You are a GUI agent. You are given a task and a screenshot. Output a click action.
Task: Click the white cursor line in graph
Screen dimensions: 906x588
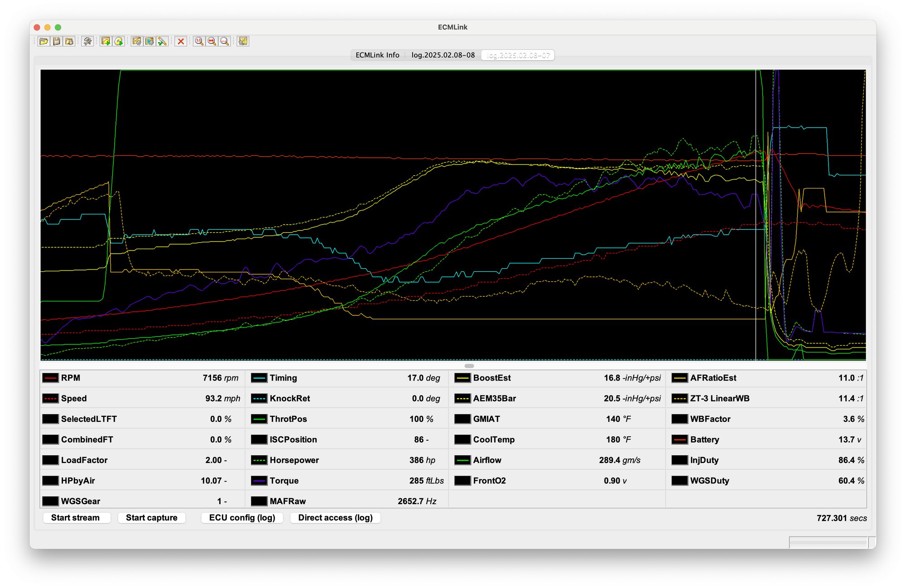click(x=756, y=215)
